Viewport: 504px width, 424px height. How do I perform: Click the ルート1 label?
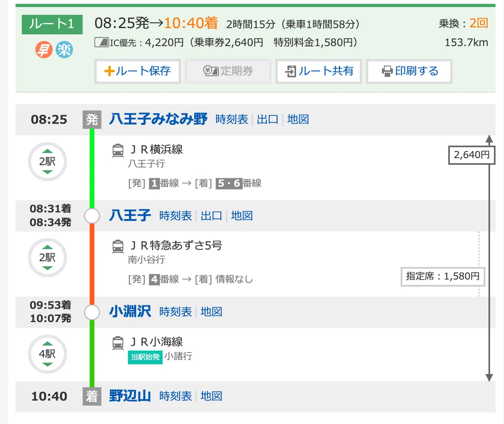click(x=52, y=24)
